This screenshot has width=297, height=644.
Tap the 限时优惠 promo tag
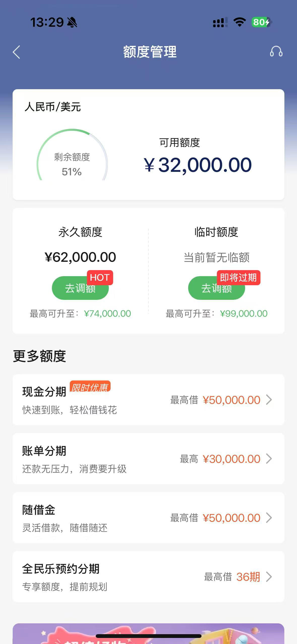point(90,387)
